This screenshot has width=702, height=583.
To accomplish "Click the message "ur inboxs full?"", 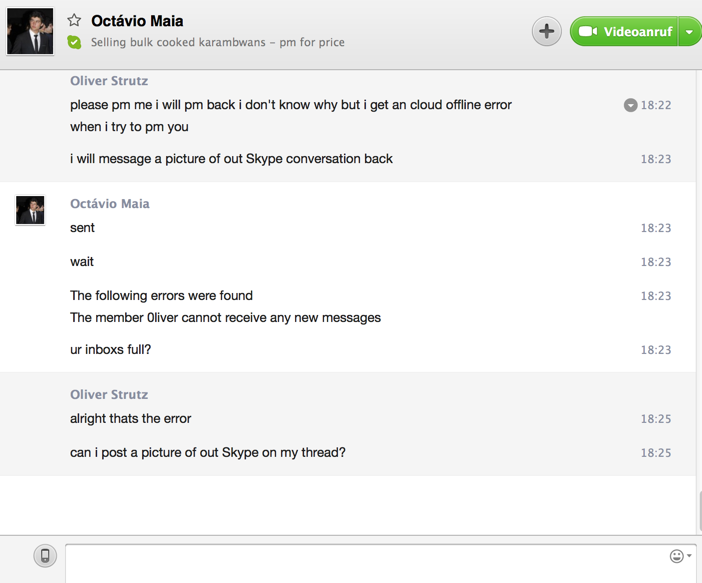I will coord(110,350).
